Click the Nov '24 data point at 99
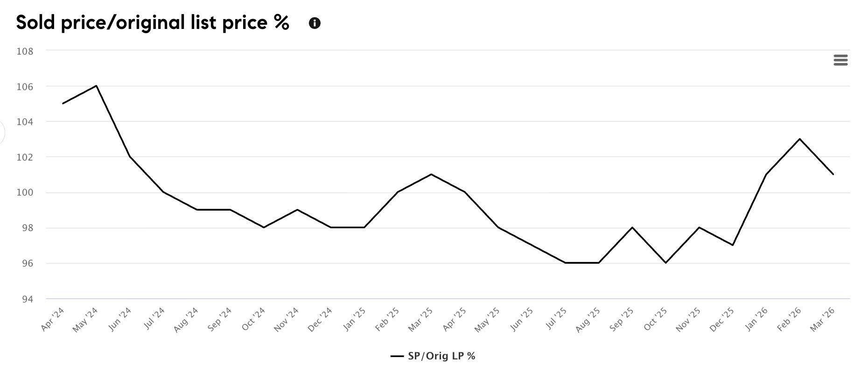 tap(297, 210)
